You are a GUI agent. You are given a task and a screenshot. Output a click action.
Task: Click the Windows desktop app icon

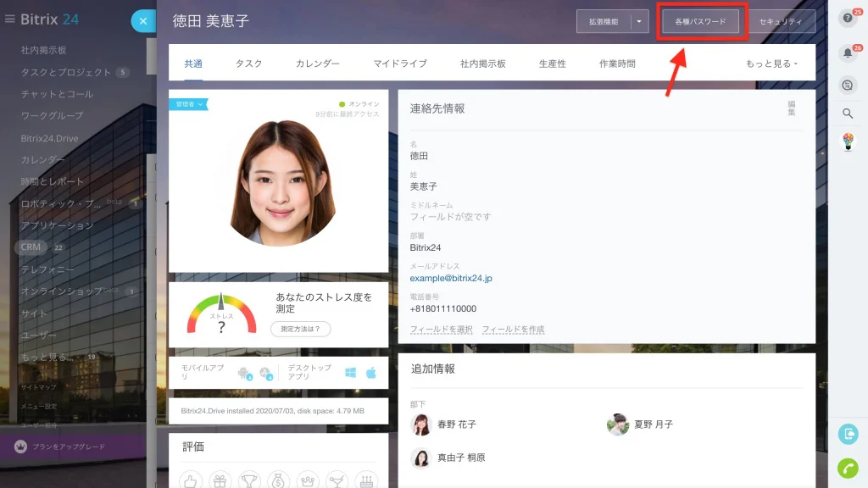pos(350,373)
